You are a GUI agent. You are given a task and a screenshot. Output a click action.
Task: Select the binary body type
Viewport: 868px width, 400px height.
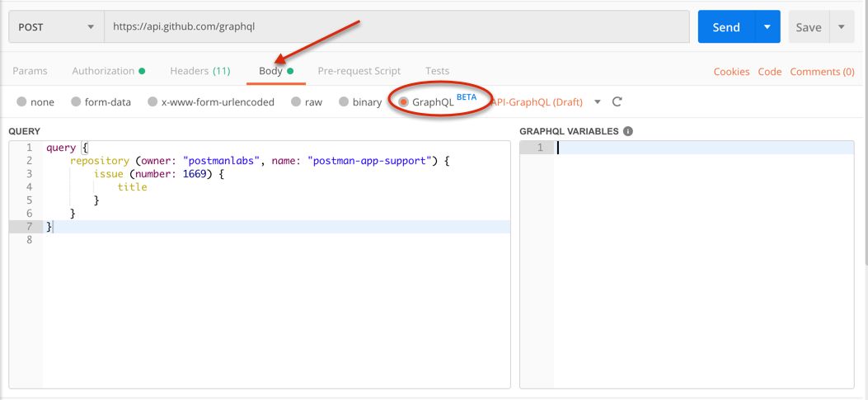point(344,102)
